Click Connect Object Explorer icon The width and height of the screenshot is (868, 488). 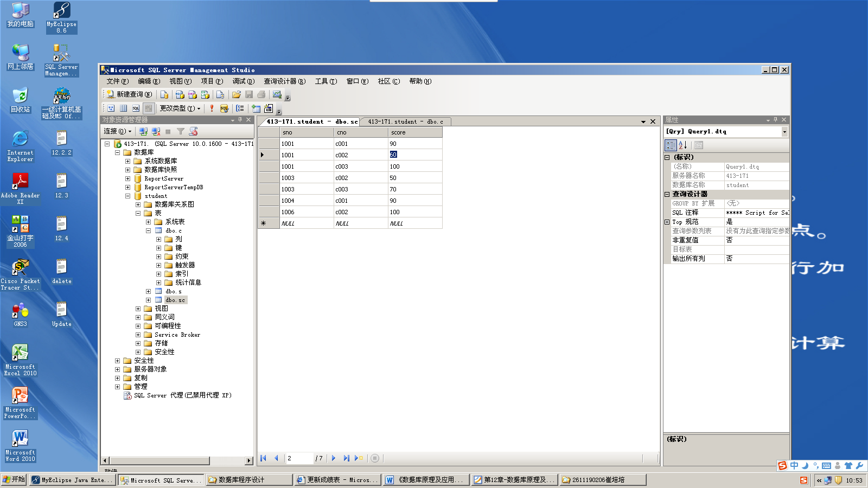143,131
